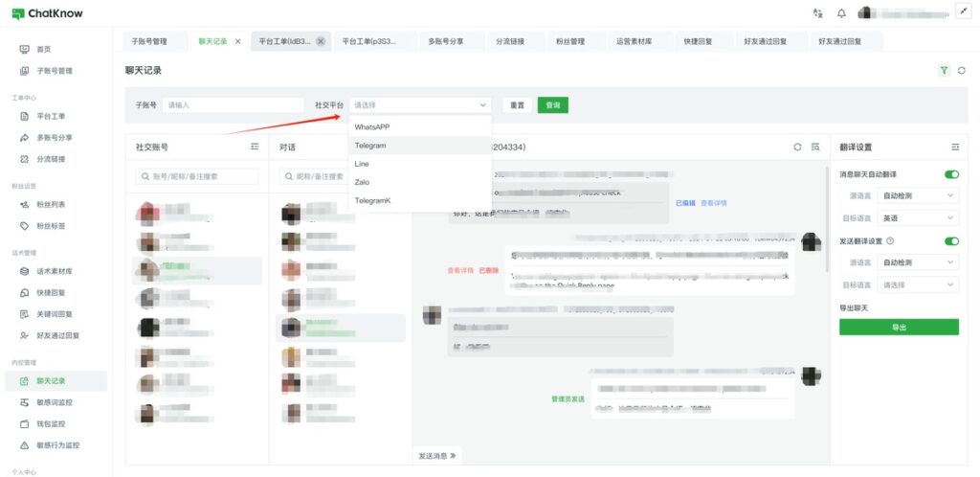Close the 聊天记录 tab

237,41
